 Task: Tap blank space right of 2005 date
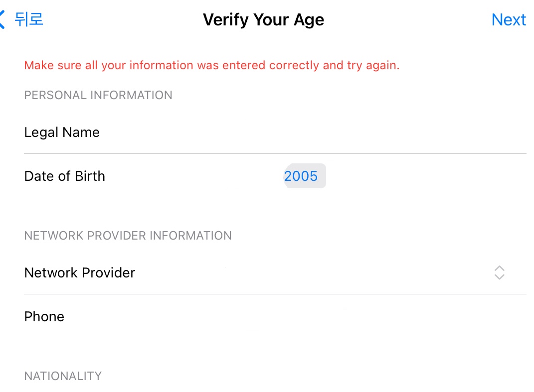pos(424,176)
